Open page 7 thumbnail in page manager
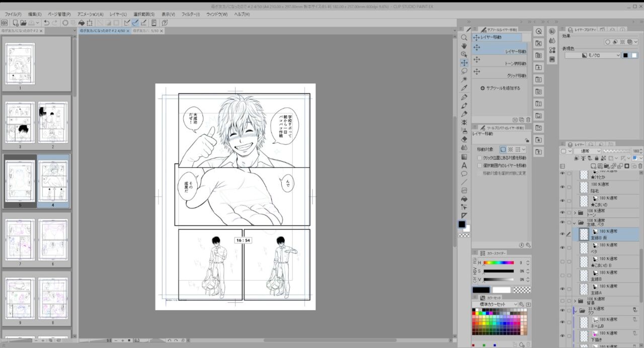Screen dimensions: 644x348 (20, 239)
